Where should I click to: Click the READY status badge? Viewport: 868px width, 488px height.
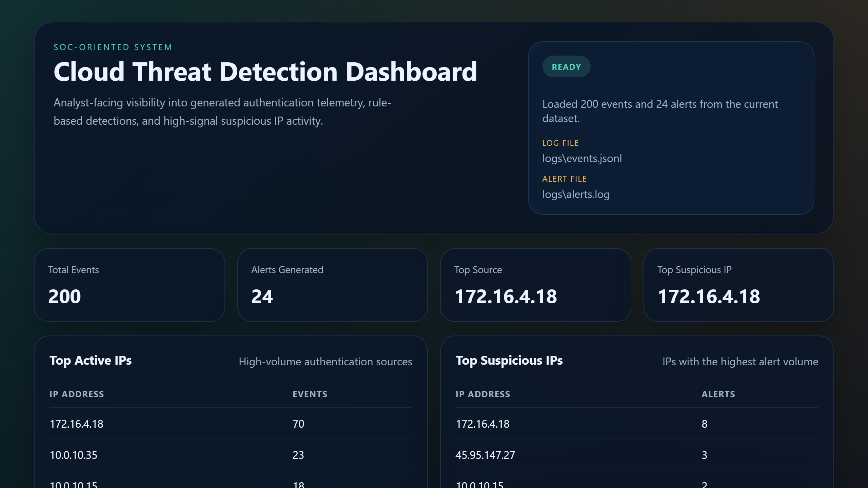pos(566,66)
